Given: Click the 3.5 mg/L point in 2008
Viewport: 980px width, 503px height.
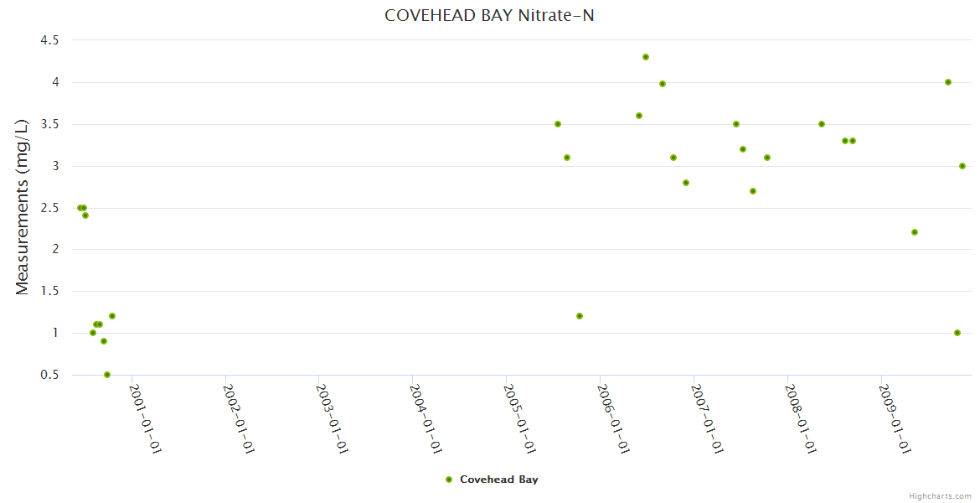Looking at the screenshot, I should [x=822, y=124].
